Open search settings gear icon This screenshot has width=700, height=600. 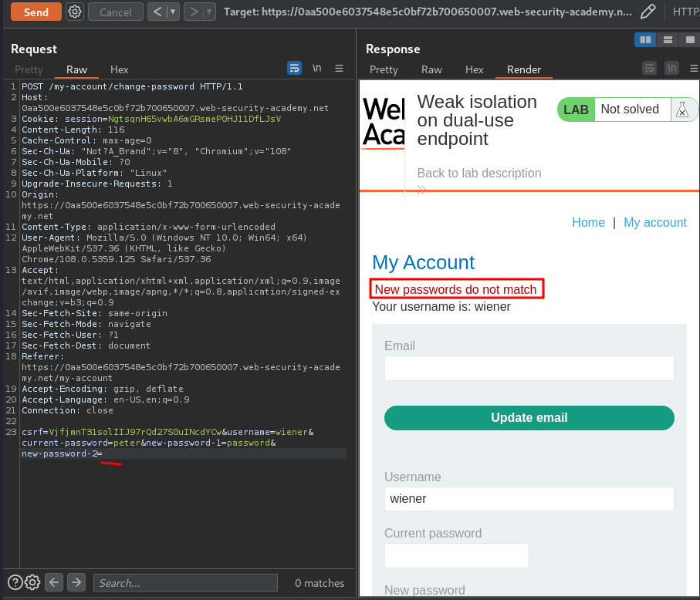32,582
